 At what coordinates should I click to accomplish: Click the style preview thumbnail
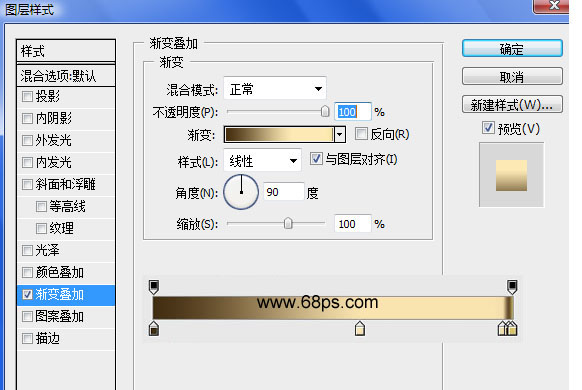[511, 175]
